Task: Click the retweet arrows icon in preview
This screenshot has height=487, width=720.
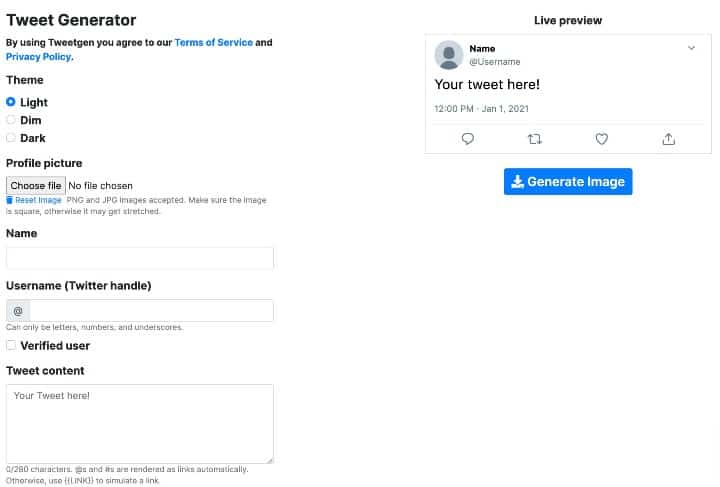Action: [534, 139]
